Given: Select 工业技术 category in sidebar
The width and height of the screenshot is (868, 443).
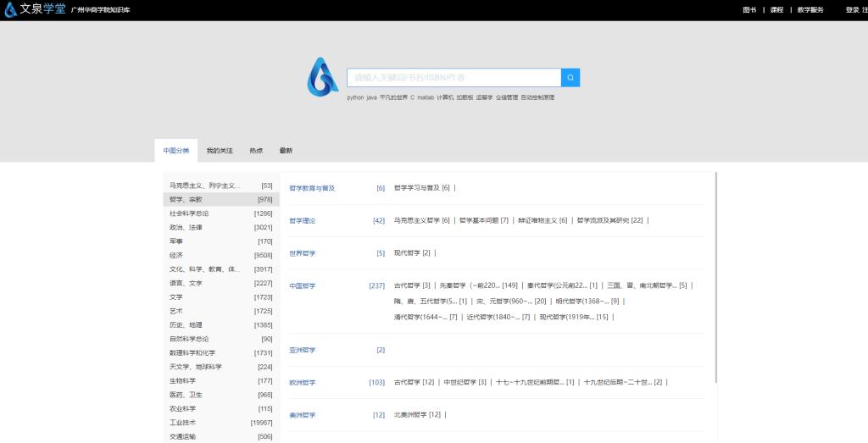Looking at the screenshot, I should (182, 423).
